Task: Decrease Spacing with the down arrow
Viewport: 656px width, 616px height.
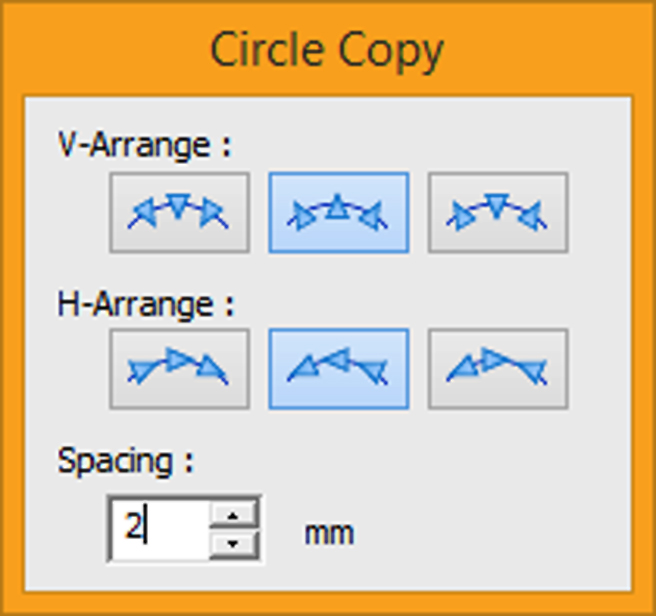Action: point(234,543)
